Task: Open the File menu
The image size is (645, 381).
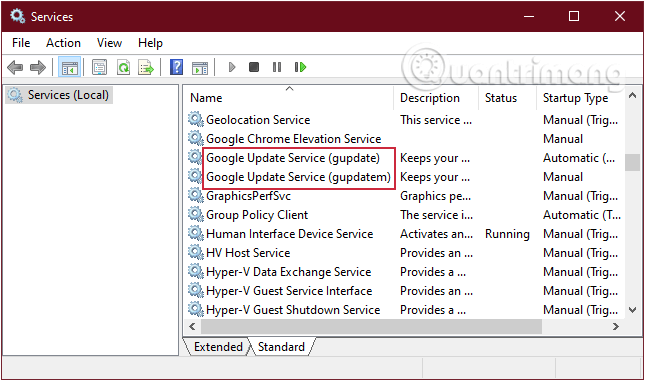Action: click(x=21, y=43)
